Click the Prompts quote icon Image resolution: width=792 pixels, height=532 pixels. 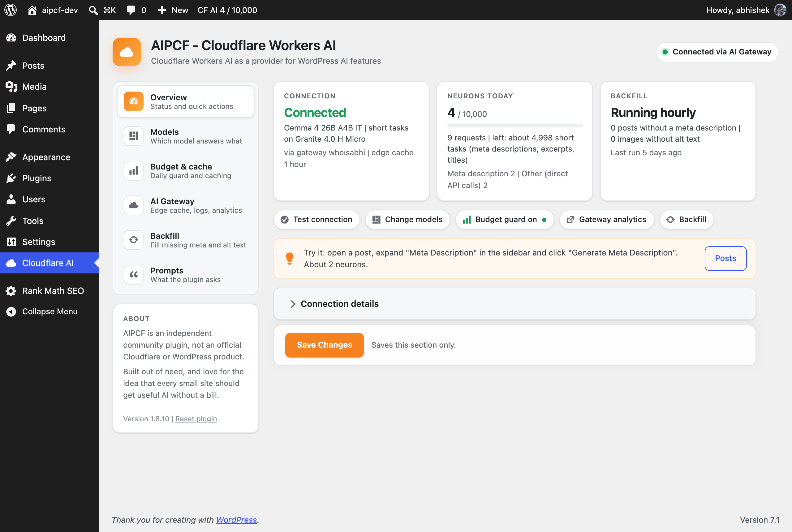point(133,274)
